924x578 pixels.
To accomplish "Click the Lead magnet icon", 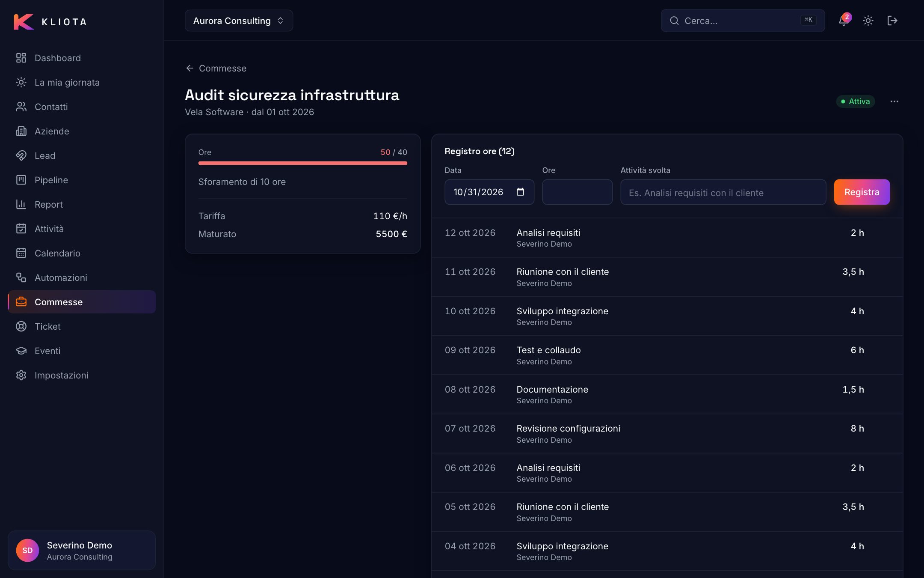I will tap(21, 155).
